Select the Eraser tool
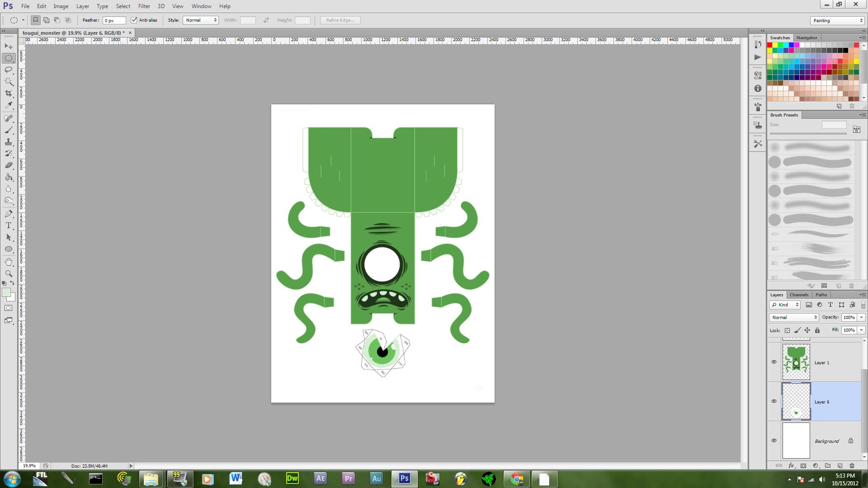 (9, 165)
